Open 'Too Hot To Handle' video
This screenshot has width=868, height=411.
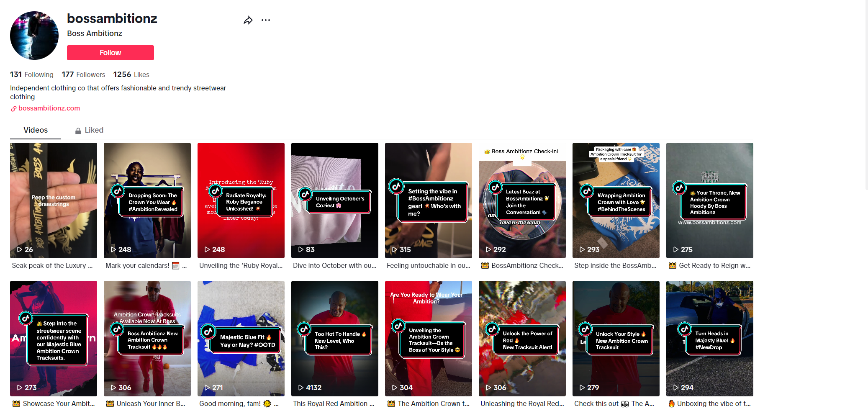[335, 339]
